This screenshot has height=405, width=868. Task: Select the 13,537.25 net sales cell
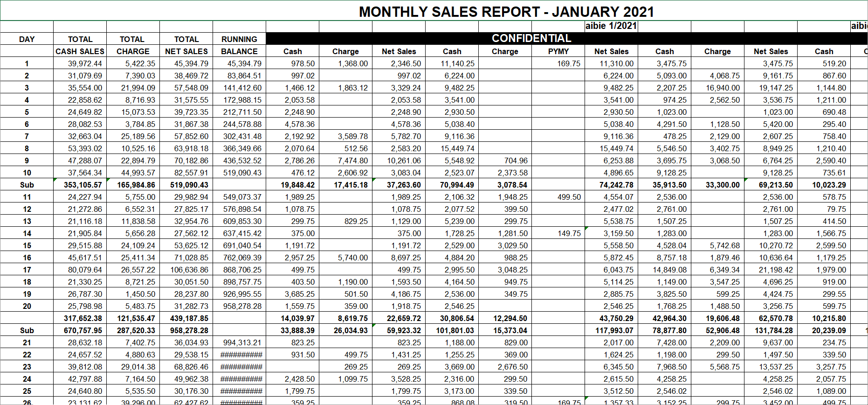coord(771,367)
